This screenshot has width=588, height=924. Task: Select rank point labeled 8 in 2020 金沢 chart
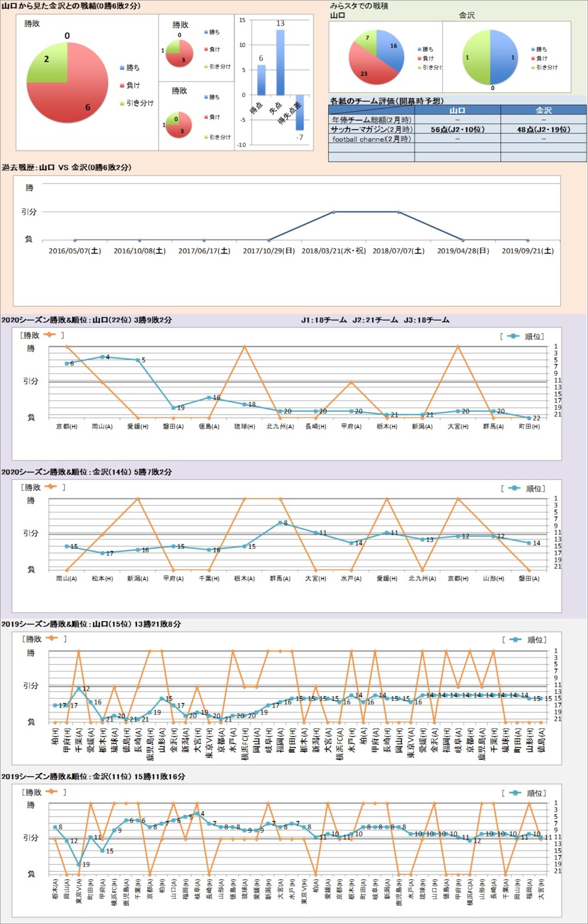(280, 522)
